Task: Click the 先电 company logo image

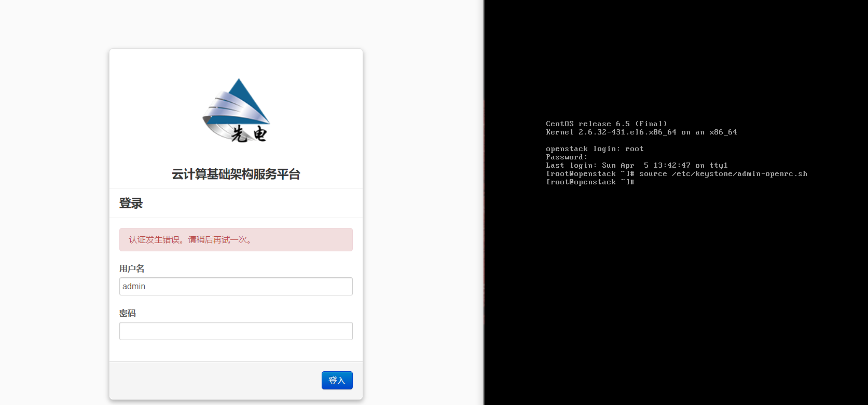Action: (236, 111)
